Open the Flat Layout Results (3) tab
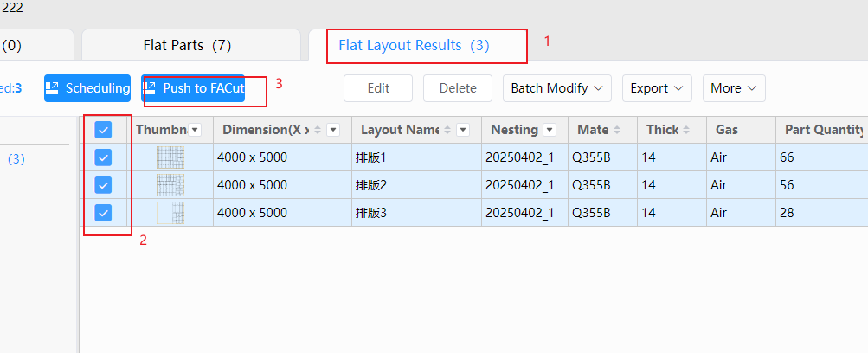 coord(414,45)
